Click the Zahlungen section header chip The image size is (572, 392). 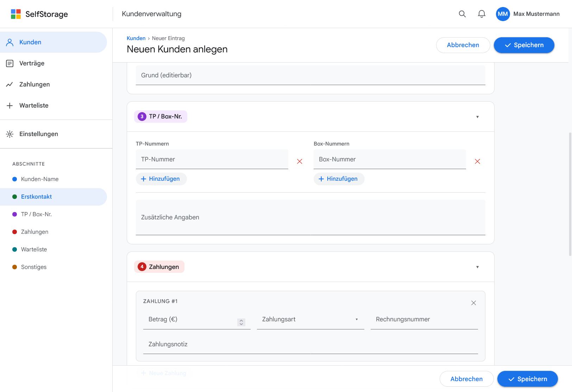pyautogui.click(x=159, y=267)
